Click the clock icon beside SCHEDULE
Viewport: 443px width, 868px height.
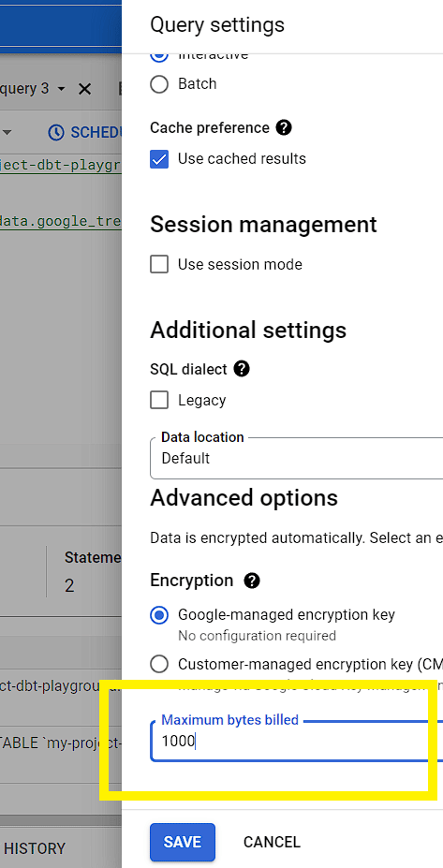[56, 132]
